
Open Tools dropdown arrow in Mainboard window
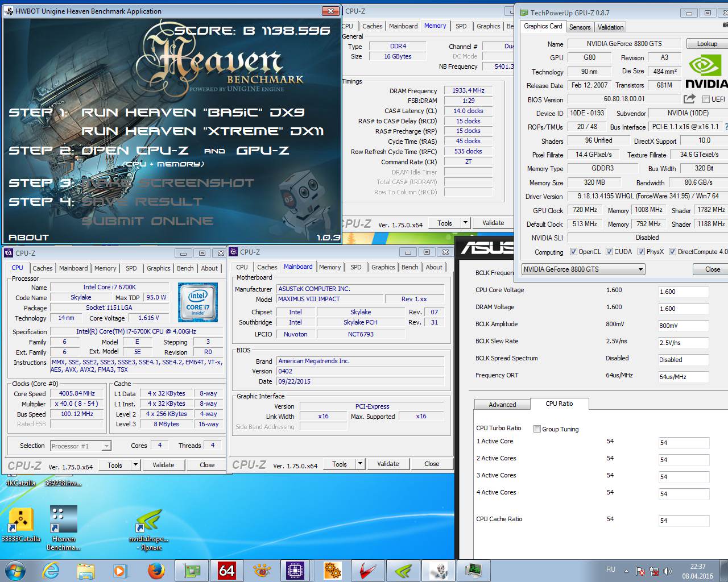pyautogui.click(x=360, y=464)
